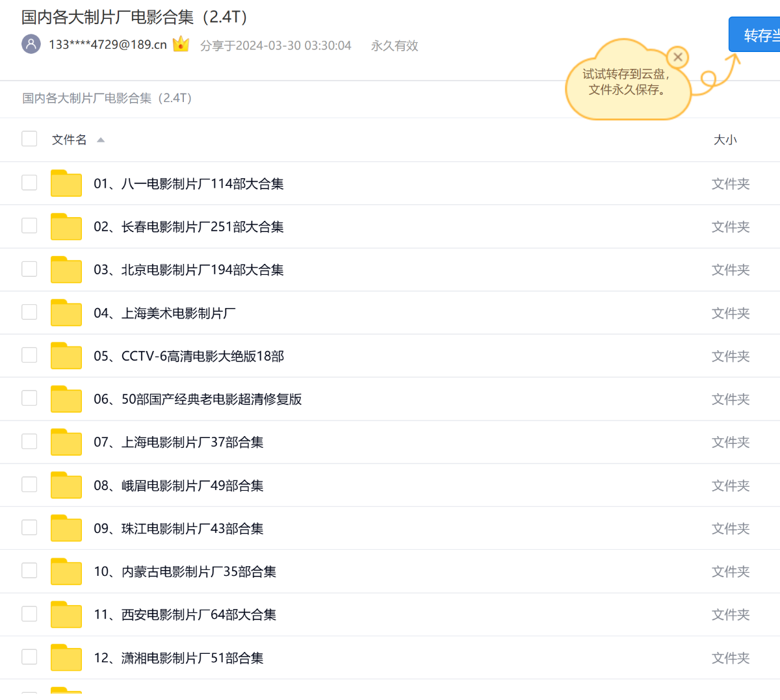Click the sharer's user avatar icon
Image resolution: width=780 pixels, height=700 pixels.
31,44
